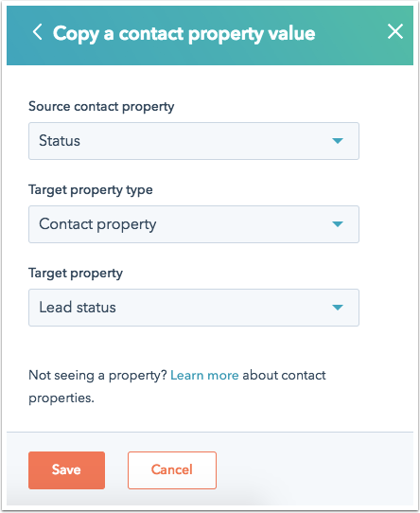Expand the Target property dropdown

[x=194, y=308]
